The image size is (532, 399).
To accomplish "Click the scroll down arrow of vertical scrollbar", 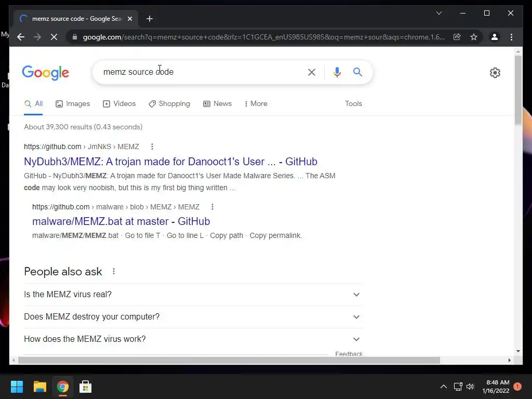I will (518, 352).
